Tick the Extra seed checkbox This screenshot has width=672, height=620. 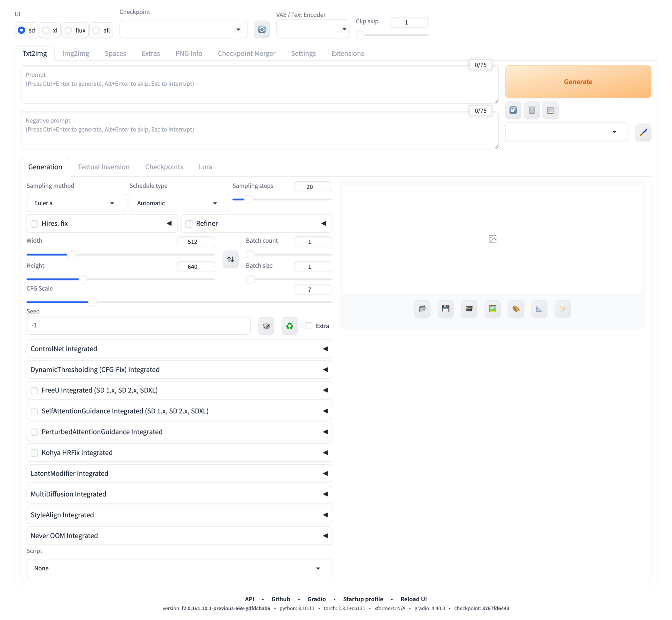point(308,326)
